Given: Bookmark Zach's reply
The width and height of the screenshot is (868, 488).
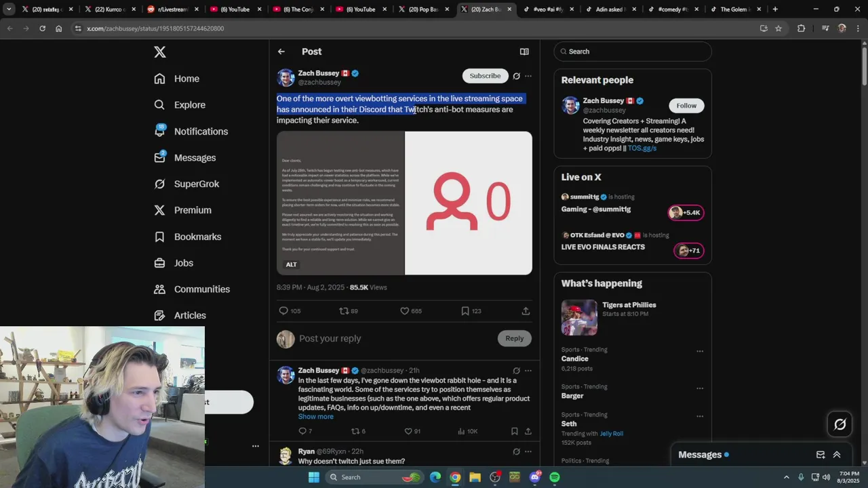Looking at the screenshot, I should (x=515, y=431).
